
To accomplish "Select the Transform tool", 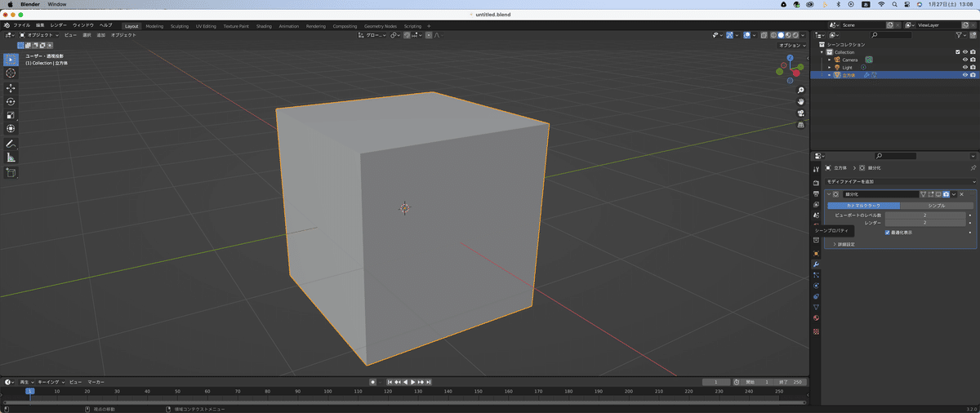I will 11,128.
